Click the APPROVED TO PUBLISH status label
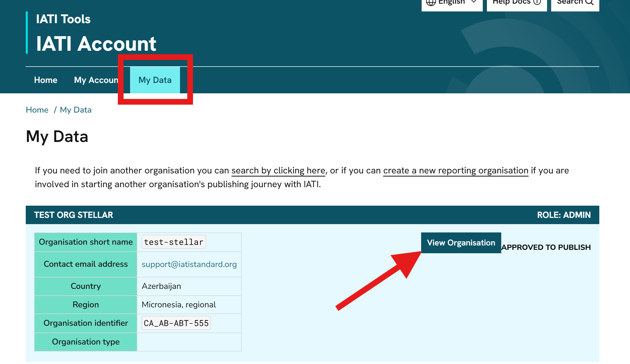This screenshot has width=630, height=364. tap(546, 247)
